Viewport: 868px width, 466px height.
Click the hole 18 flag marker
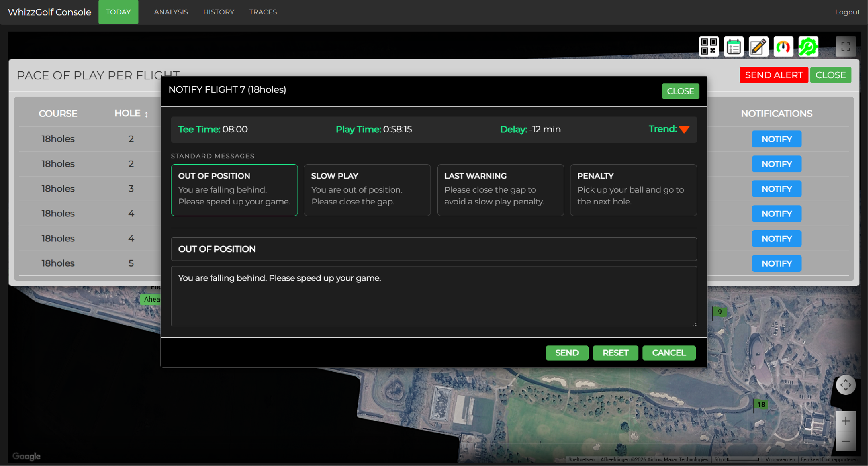[761, 405]
